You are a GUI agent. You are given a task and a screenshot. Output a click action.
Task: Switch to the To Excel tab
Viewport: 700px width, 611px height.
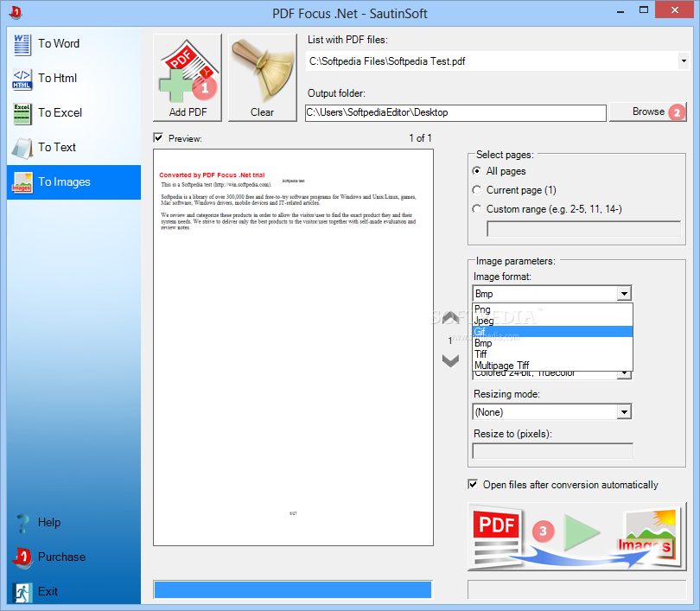coord(73,113)
